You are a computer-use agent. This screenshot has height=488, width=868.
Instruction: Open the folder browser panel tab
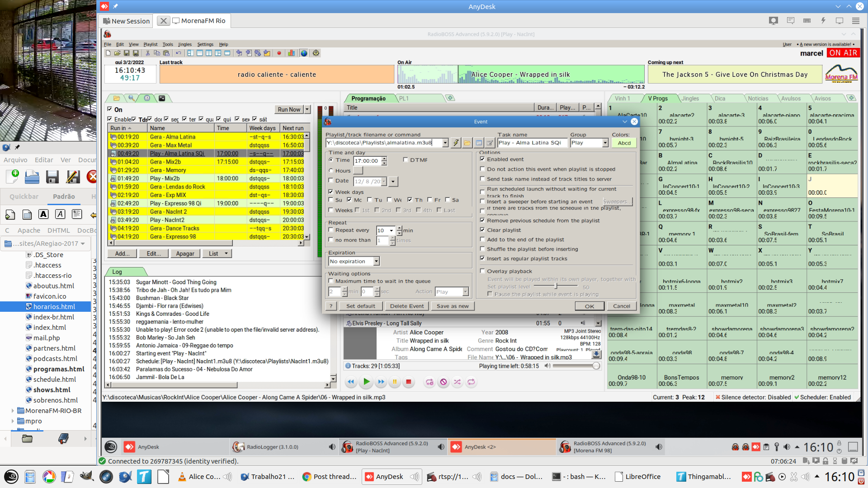117,98
